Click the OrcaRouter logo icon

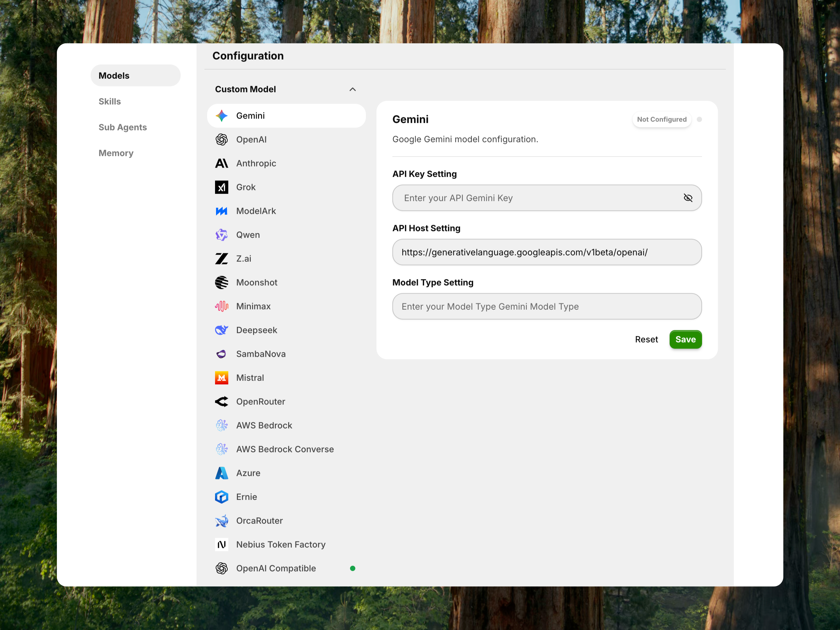(x=221, y=520)
